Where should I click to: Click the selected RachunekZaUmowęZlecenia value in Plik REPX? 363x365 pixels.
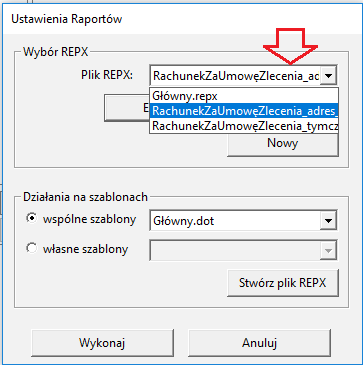(235, 76)
